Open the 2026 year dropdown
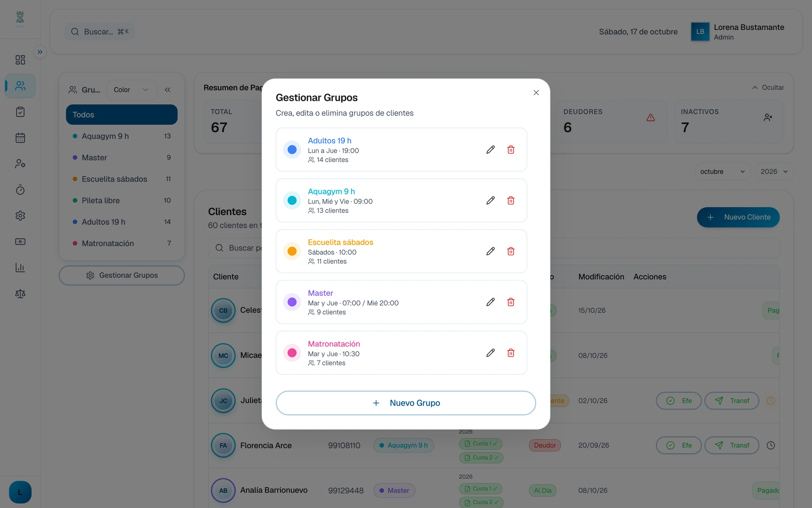812x508 pixels. (774, 172)
